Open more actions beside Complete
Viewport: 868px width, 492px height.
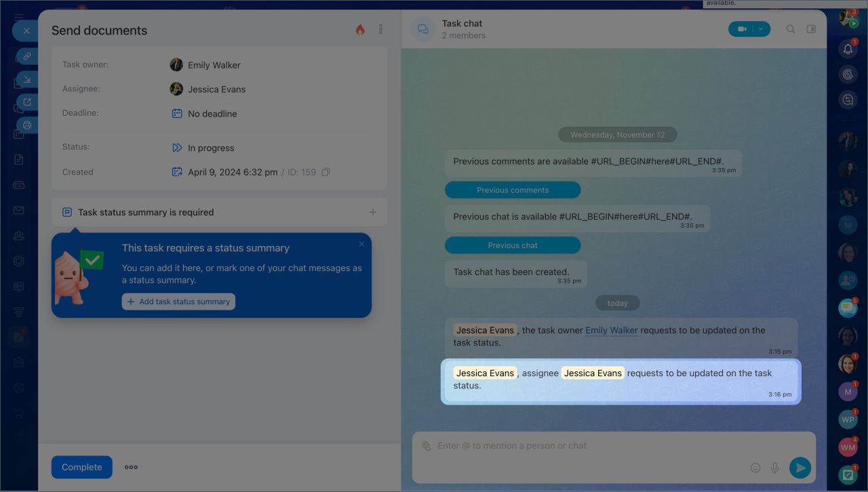click(132, 467)
